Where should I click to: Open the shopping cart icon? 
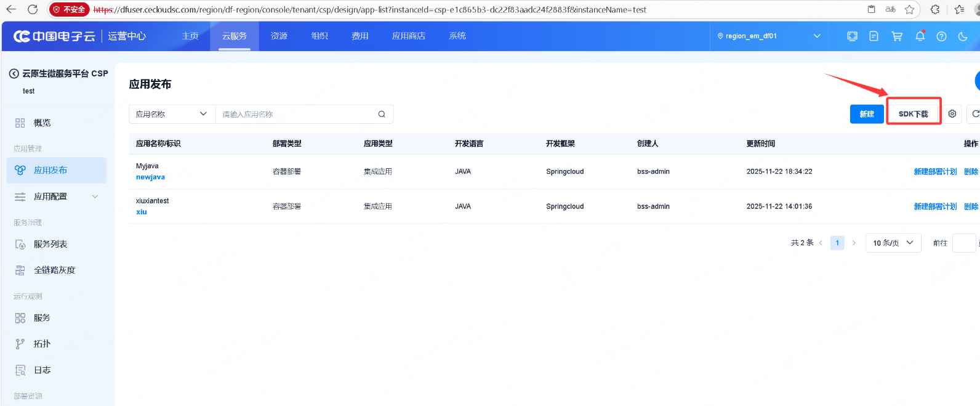point(897,36)
